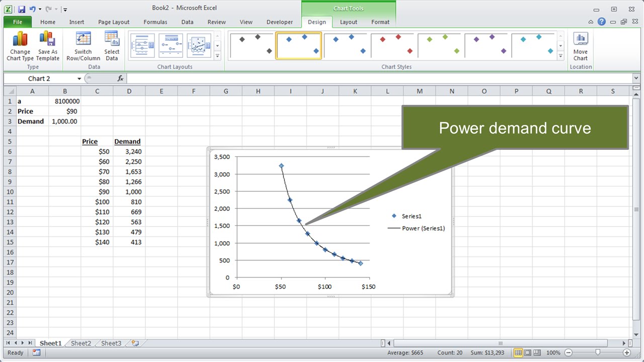Click Power (Series1) legend entry
The height and width of the screenshot is (362, 644).
point(417,228)
